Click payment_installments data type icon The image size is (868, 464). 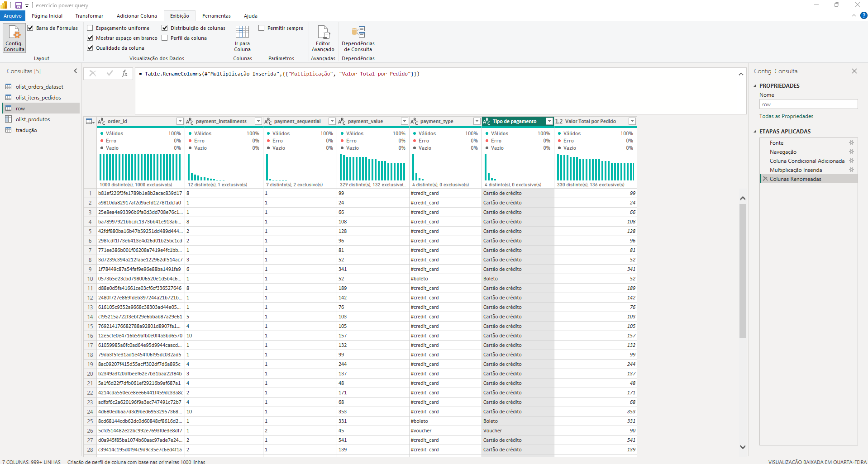pos(190,121)
